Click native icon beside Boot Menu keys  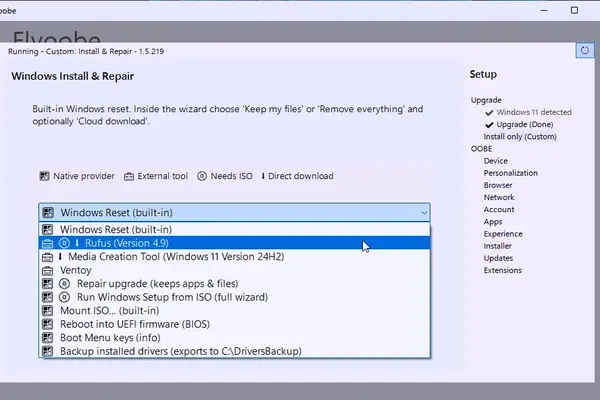47,338
